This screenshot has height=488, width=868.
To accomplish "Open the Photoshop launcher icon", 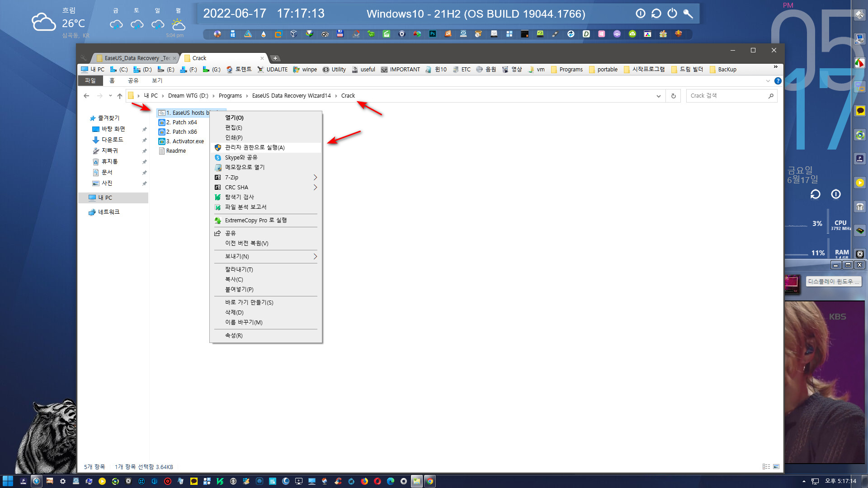I will [433, 34].
